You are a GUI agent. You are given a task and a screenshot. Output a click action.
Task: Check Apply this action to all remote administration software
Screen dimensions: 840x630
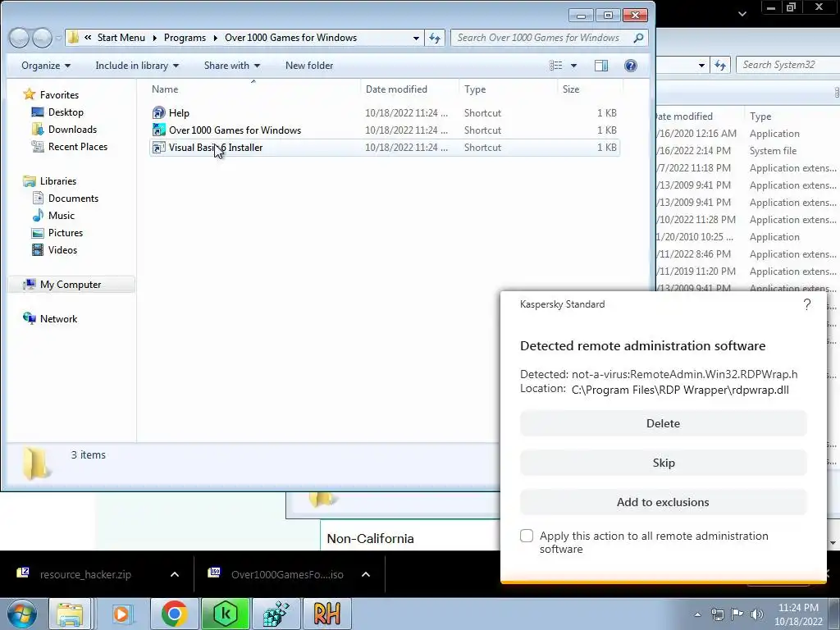pyautogui.click(x=527, y=536)
